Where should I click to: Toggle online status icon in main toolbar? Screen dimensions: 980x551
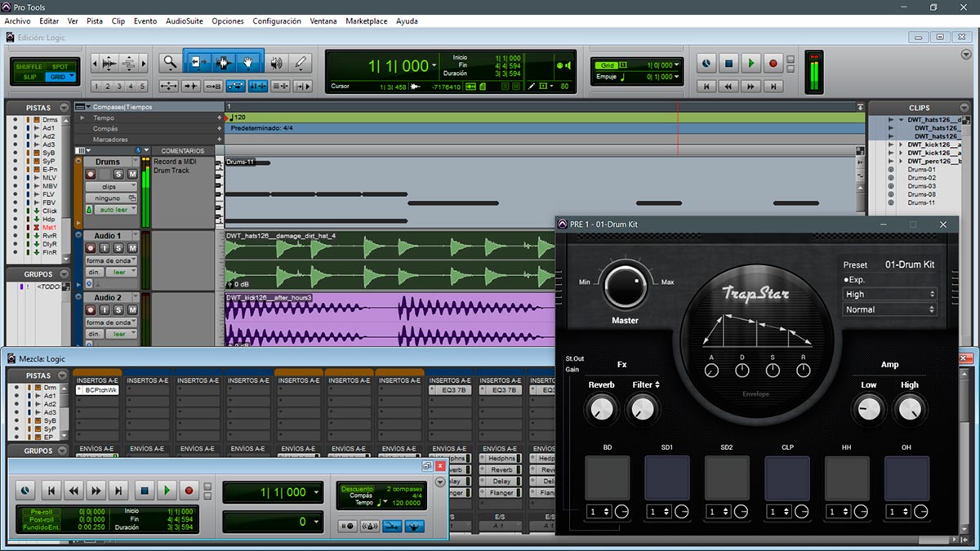[x=706, y=63]
